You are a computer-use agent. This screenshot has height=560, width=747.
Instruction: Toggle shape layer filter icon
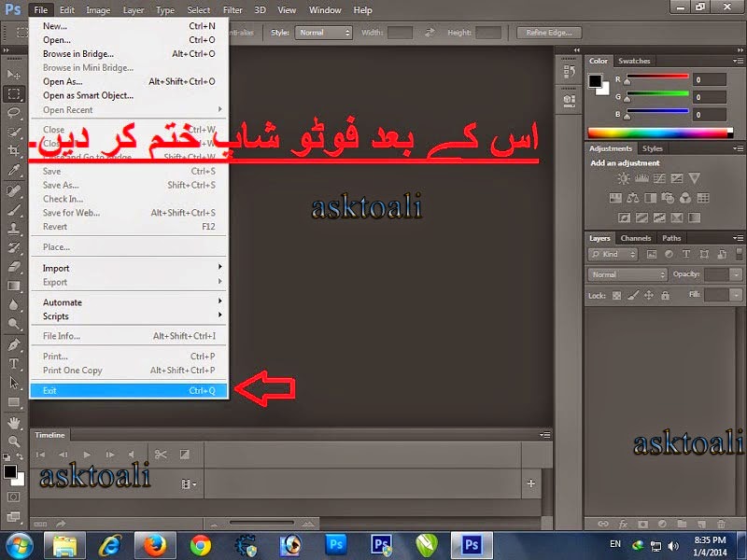pyautogui.click(x=704, y=254)
